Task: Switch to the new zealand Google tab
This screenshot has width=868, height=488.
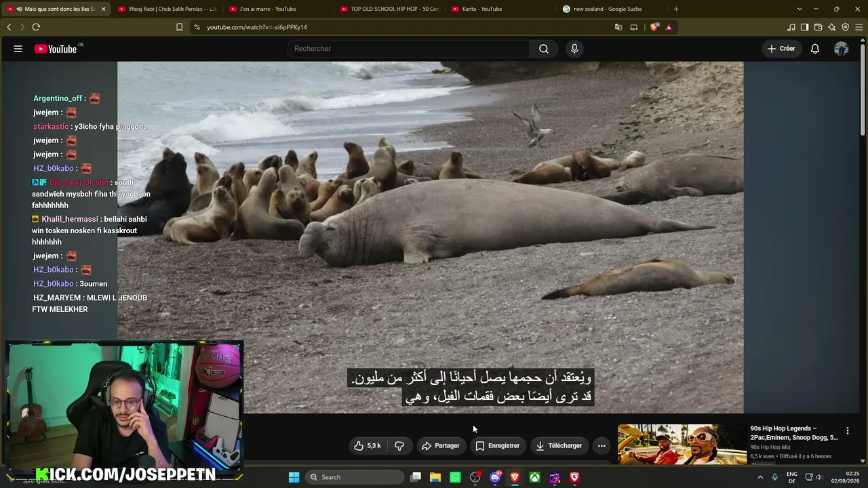Action: point(612,9)
